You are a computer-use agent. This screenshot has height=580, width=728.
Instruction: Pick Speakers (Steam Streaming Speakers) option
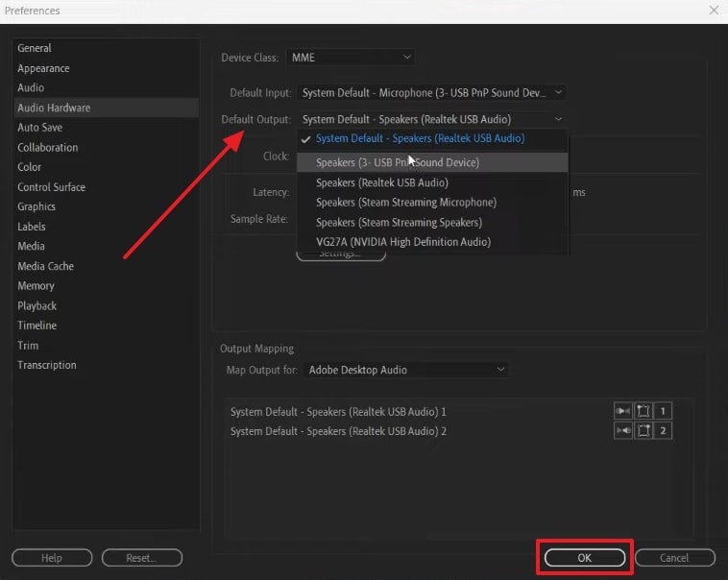coord(432,223)
